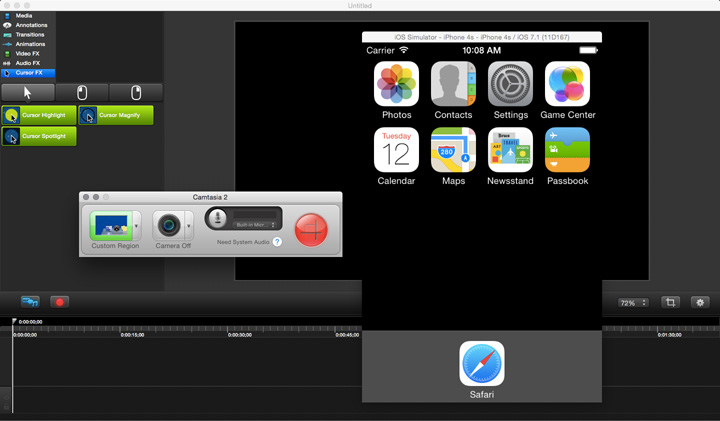Select the Cursor FX panel
Image resolution: width=720 pixels, height=421 pixels.
click(x=28, y=73)
